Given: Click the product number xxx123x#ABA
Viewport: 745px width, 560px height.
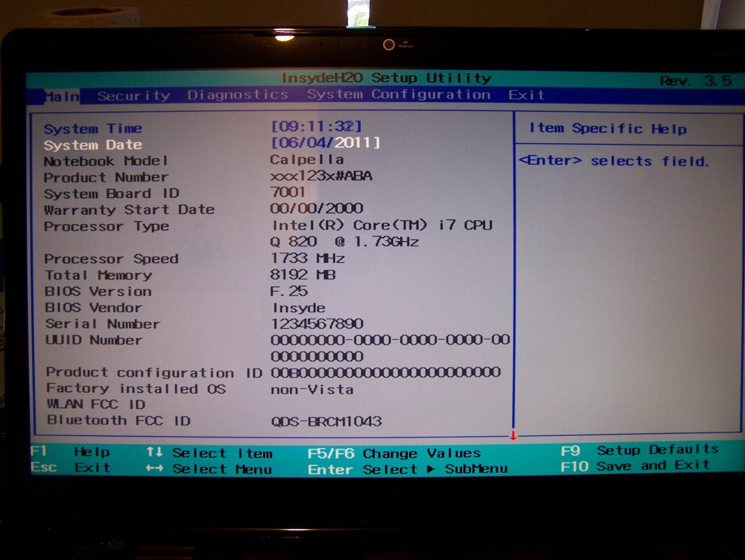Looking at the screenshot, I should point(321,176).
